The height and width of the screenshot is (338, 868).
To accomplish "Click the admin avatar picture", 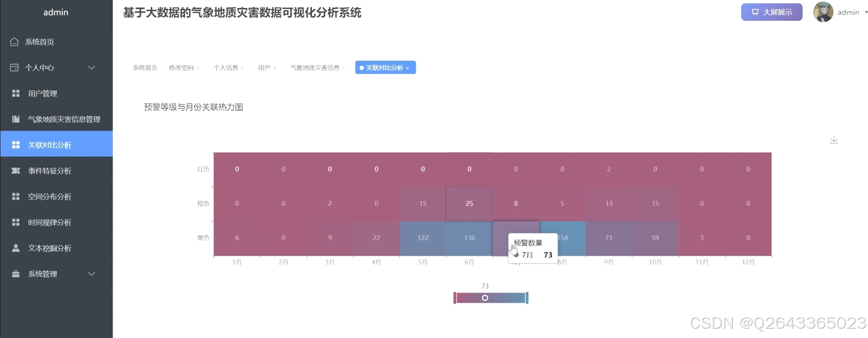I will coord(823,12).
